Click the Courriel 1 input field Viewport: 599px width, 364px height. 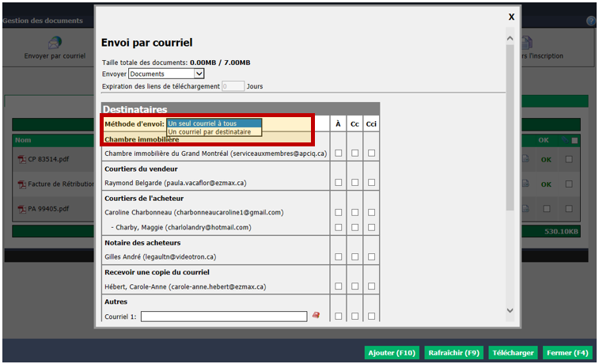click(x=224, y=317)
